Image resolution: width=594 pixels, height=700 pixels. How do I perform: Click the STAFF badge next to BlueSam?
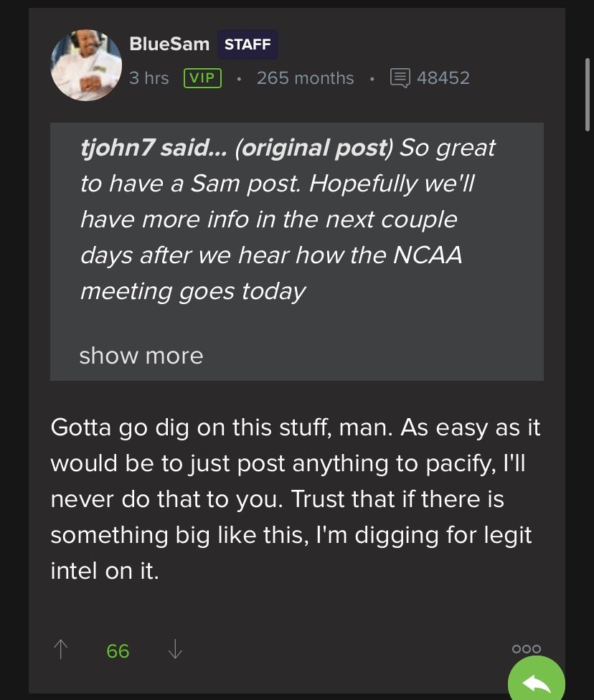point(247,44)
